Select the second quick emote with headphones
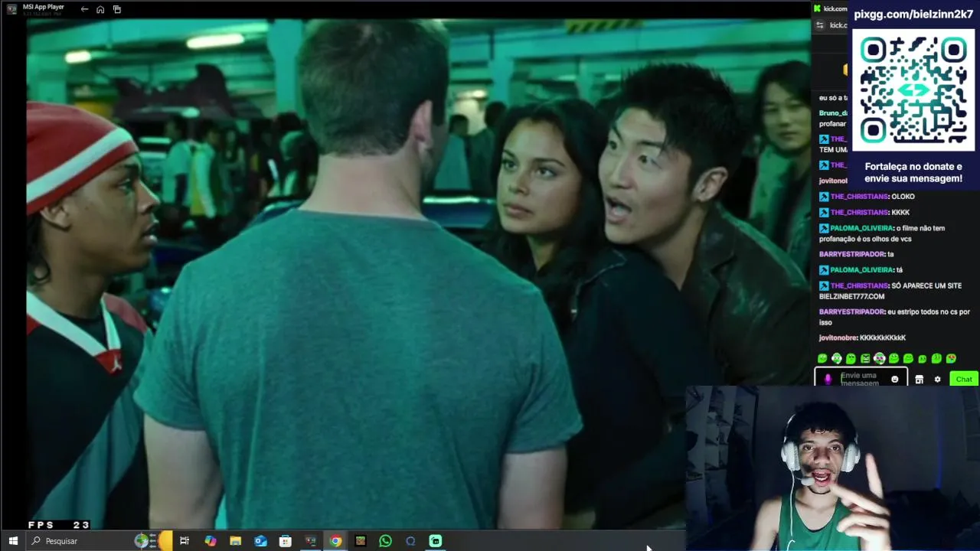This screenshot has height=551, width=980. click(x=836, y=358)
